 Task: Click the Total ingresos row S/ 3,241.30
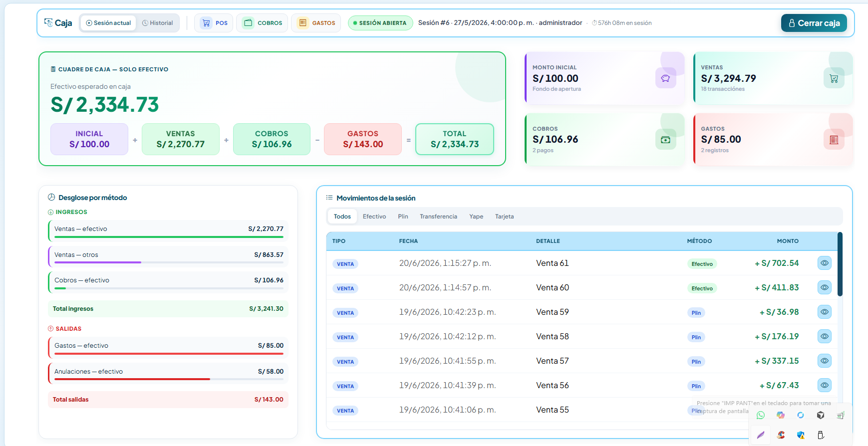(x=168, y=309)
